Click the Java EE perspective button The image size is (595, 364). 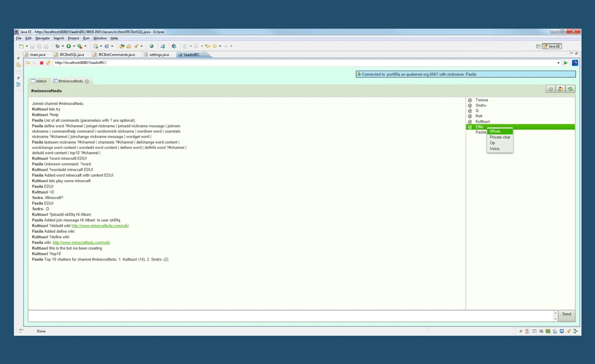(x=552, y=46)
